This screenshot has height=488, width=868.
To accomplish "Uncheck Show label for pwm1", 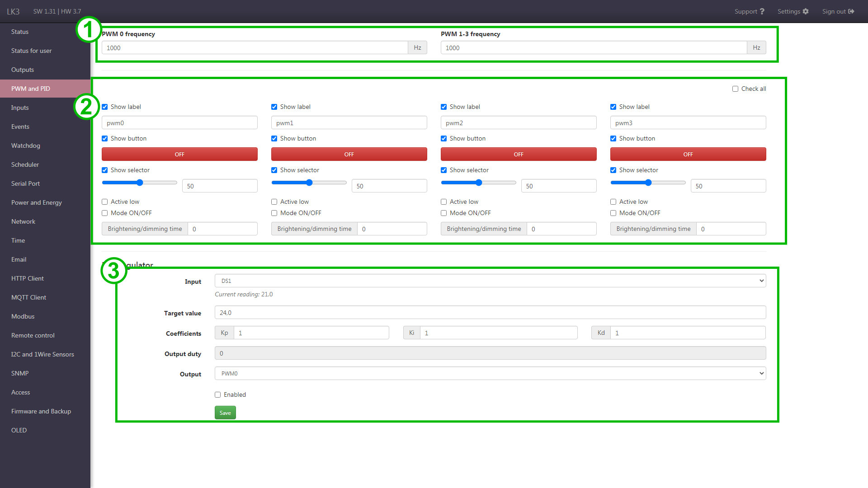I will (x=274, y=107).
